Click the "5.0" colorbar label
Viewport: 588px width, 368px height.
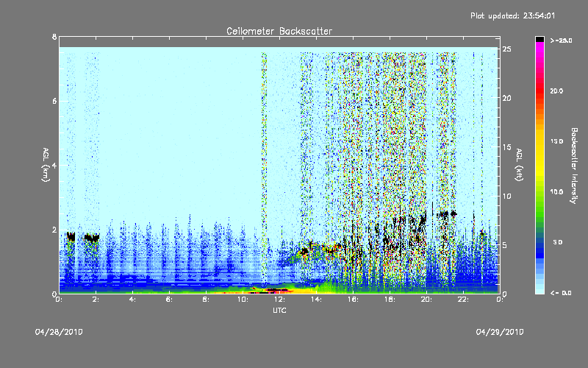click(x=558, y=242)
